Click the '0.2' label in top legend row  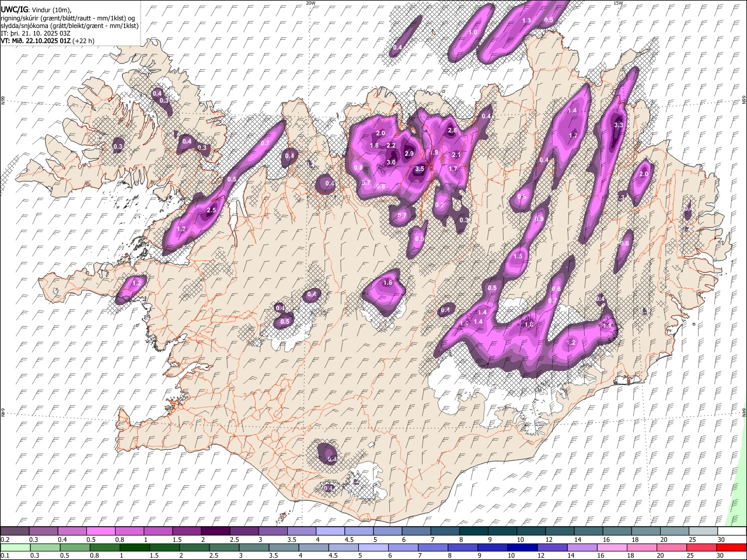click(x=5, y=540)
